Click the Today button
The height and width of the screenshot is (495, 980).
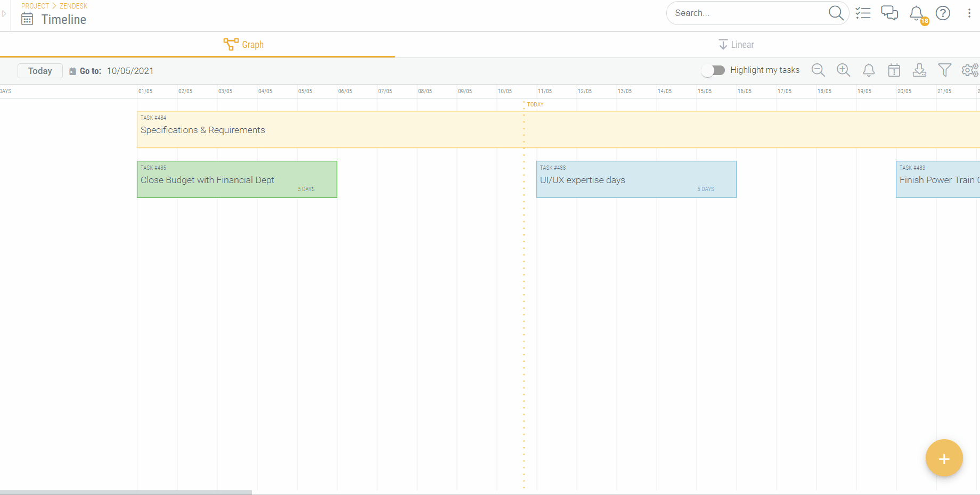(x=40, y=71)
